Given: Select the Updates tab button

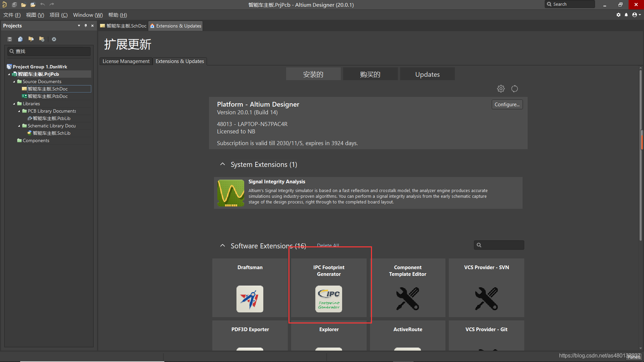Looking at the screenshot, I should [427, 74].
